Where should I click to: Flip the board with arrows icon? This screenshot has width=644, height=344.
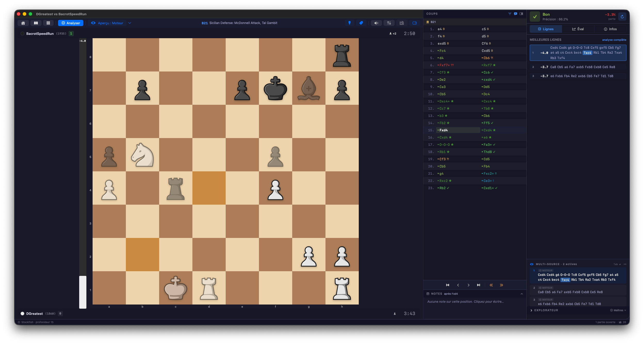pos(389,23)
